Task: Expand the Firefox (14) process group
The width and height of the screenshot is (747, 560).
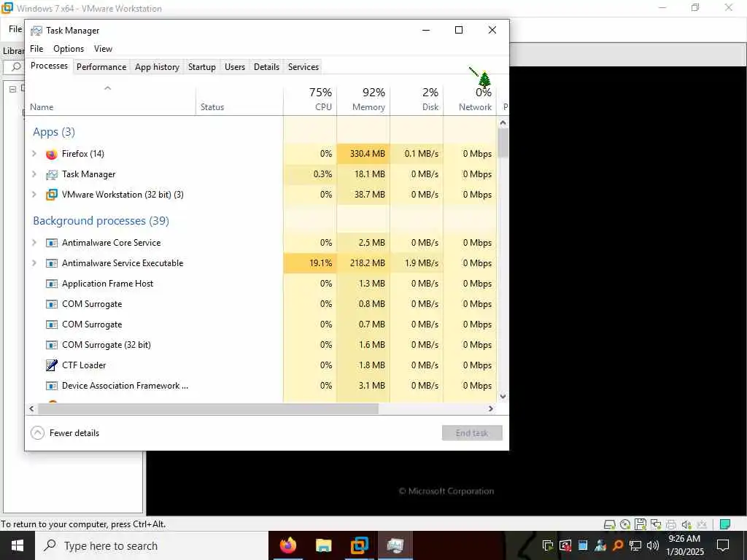Action: point(34,154)
